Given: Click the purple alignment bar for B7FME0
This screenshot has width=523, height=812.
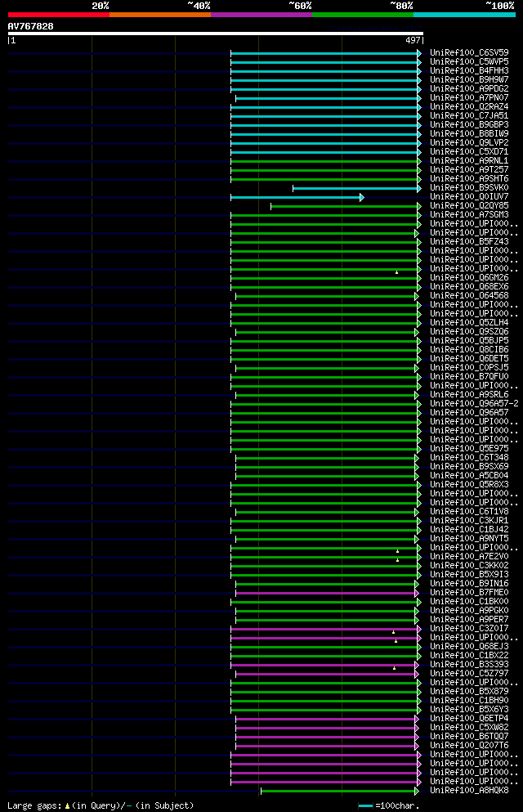Looking at the screenshot, I should [327, 593].
